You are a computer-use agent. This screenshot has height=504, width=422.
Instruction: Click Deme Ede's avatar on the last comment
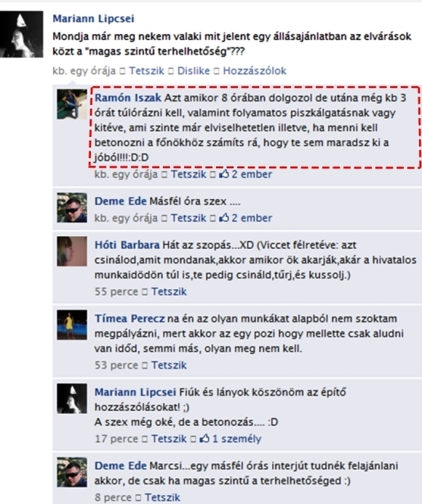click(72, 472)
